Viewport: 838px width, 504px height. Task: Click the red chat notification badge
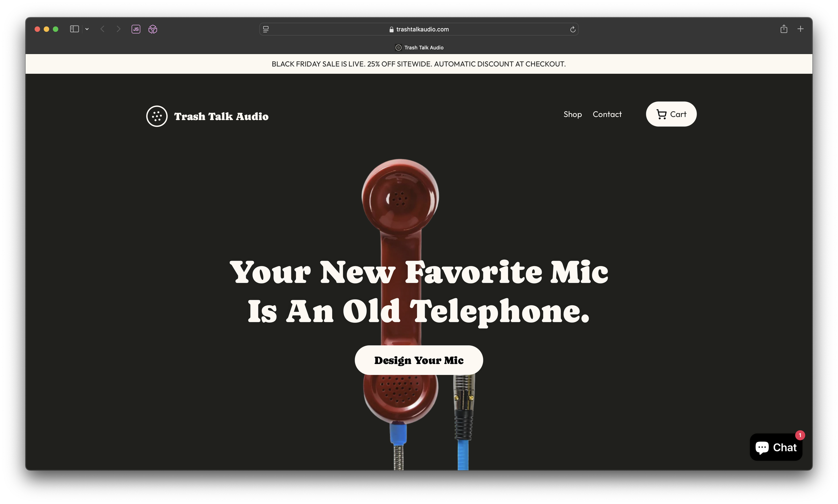pyautogui.click(x=799, y=435)
